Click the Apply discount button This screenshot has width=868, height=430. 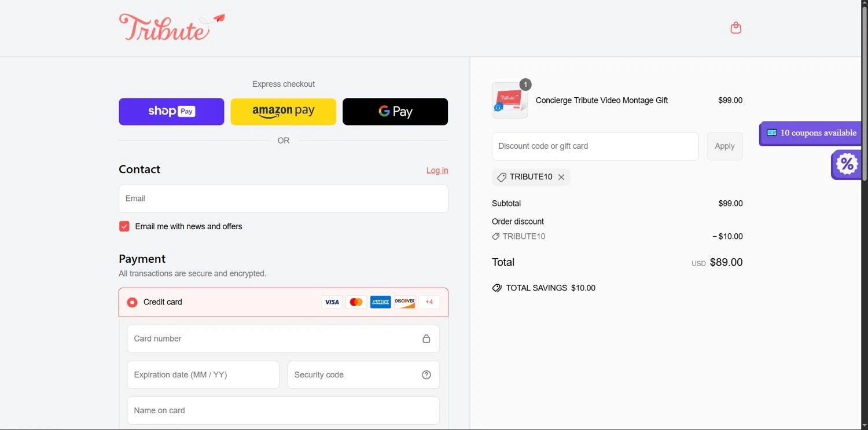click(724, 146)
